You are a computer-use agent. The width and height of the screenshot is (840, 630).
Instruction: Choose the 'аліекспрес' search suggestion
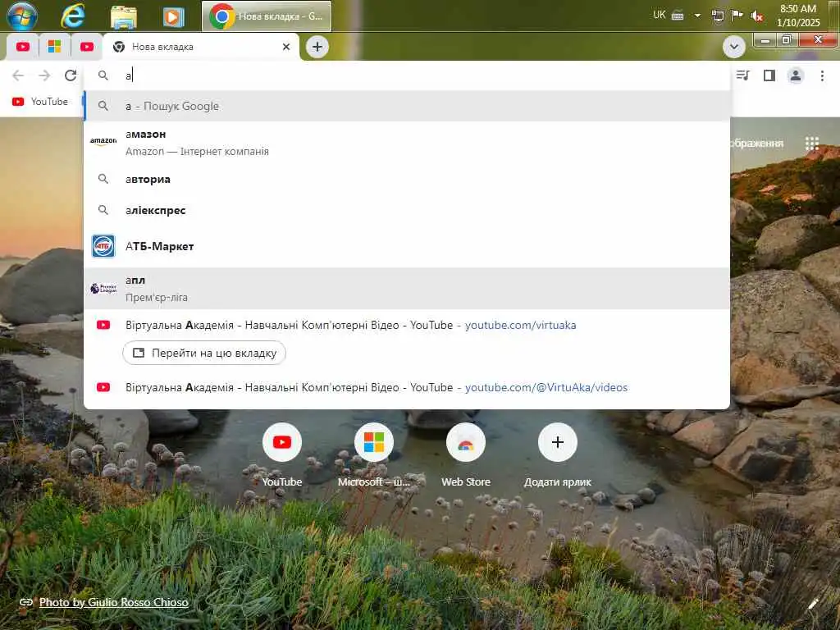click(407, 211)
